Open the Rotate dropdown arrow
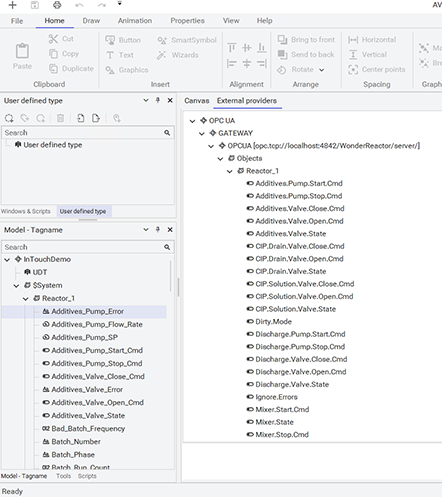Viewport: 442px width, 497px height. click(321, 70)
